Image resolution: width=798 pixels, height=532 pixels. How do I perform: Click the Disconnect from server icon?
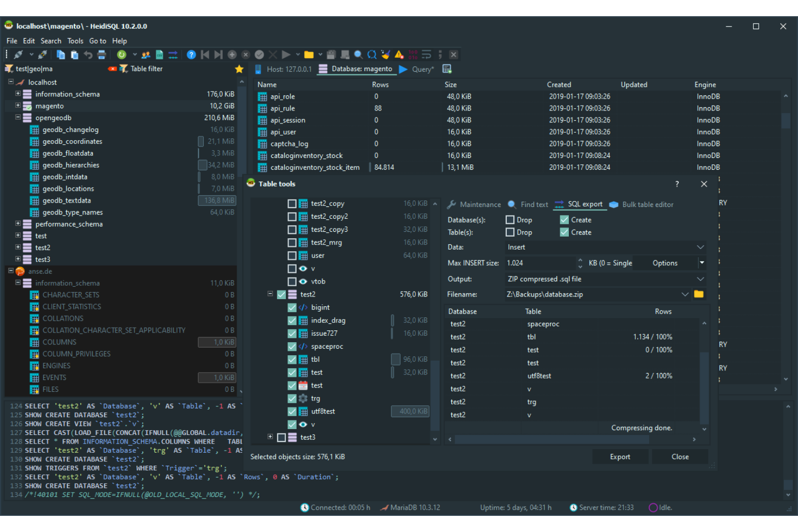43,54
